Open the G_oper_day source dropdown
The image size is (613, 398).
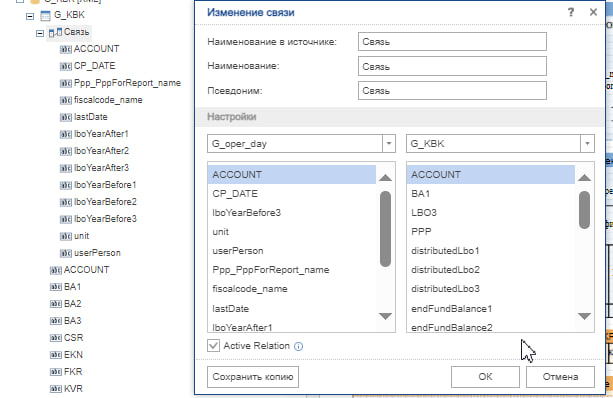[389, 144]
